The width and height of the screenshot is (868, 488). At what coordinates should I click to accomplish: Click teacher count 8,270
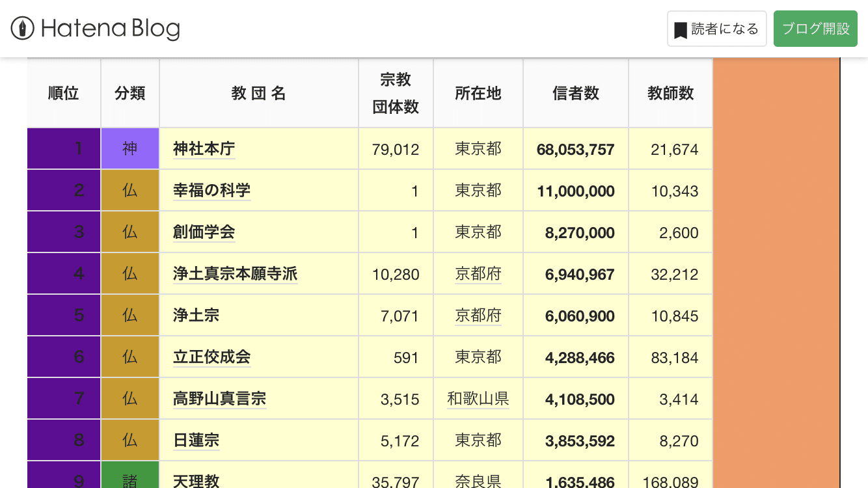(x=679, y=441)
